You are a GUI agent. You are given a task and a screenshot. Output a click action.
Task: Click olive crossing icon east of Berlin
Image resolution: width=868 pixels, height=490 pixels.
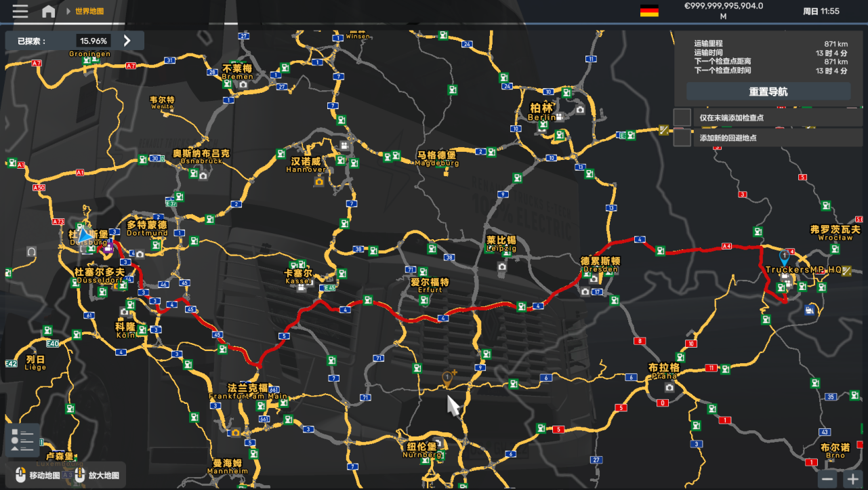point(663,130)
